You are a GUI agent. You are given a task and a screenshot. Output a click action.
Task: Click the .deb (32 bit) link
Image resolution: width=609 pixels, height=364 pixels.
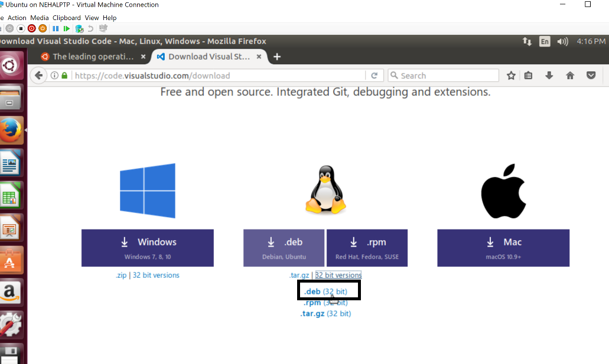pyautogui.click(x=325, y=291)
